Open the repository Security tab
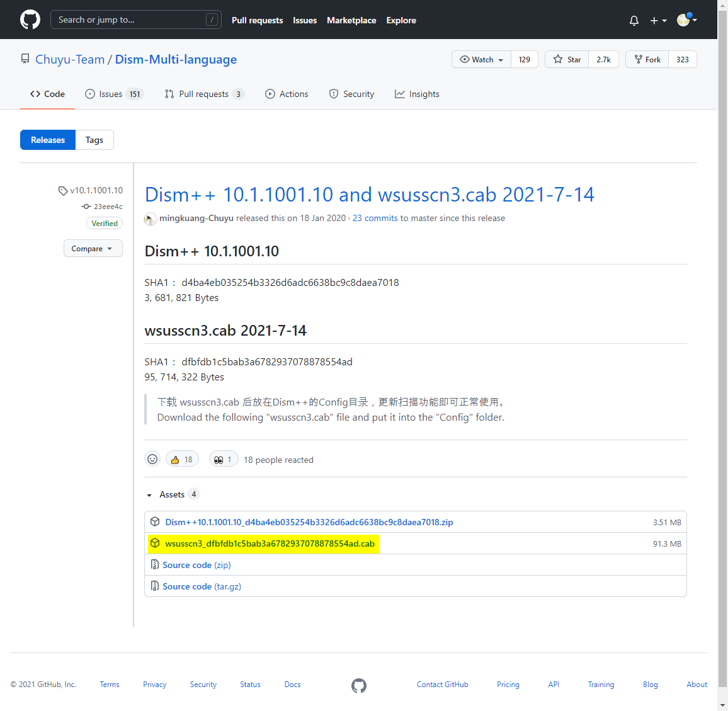 tap(351, 94)
